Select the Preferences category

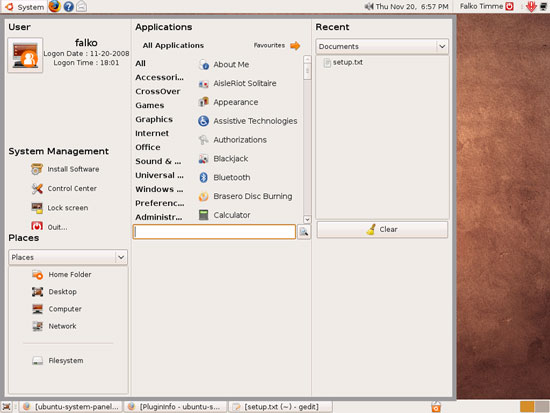[x=160, y=204]
